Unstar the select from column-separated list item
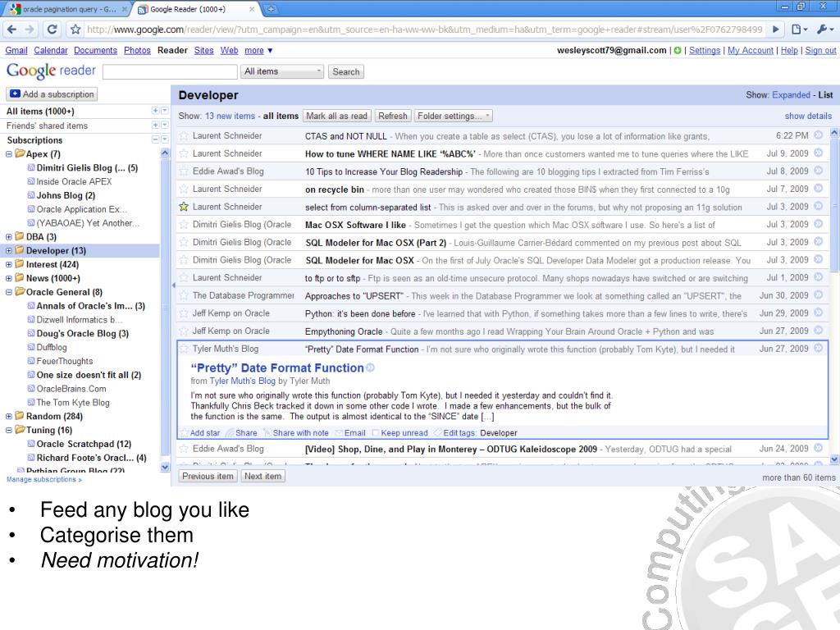This screenshot has height=630, width=840. click(184, 207)
